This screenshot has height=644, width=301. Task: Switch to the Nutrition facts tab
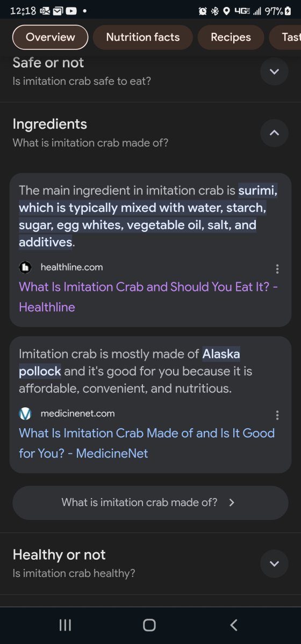click(142, 37)
